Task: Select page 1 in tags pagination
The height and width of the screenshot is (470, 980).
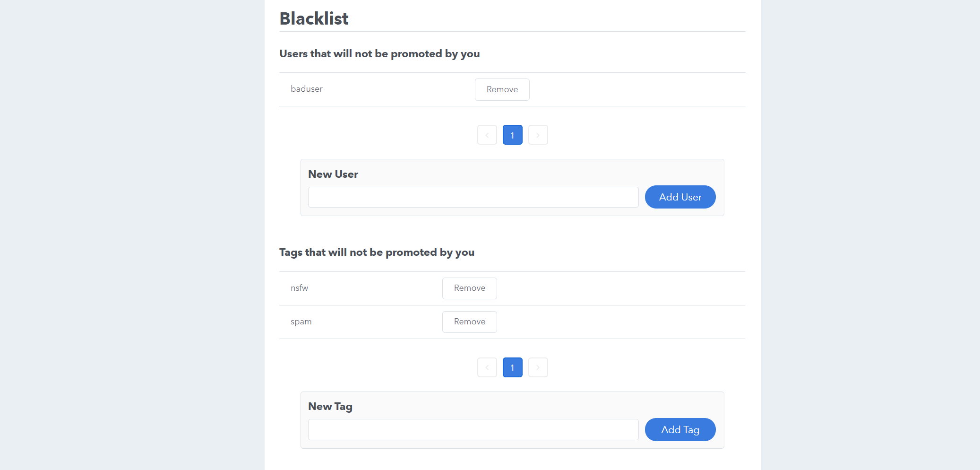Action: (512, 367)
